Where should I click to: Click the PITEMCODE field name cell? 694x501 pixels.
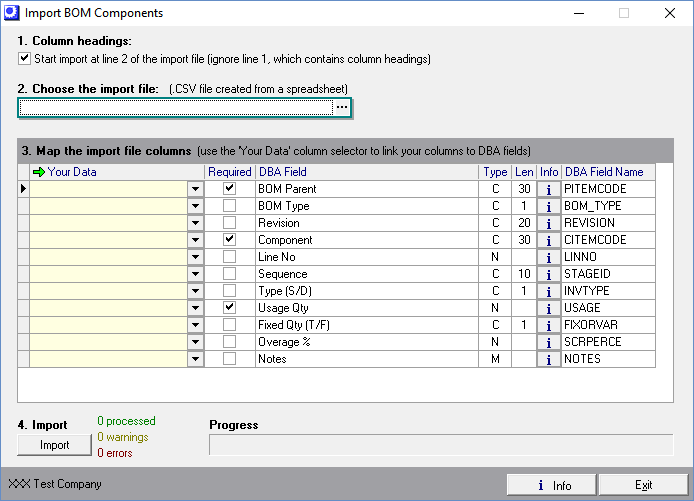(x=608, y=189)
